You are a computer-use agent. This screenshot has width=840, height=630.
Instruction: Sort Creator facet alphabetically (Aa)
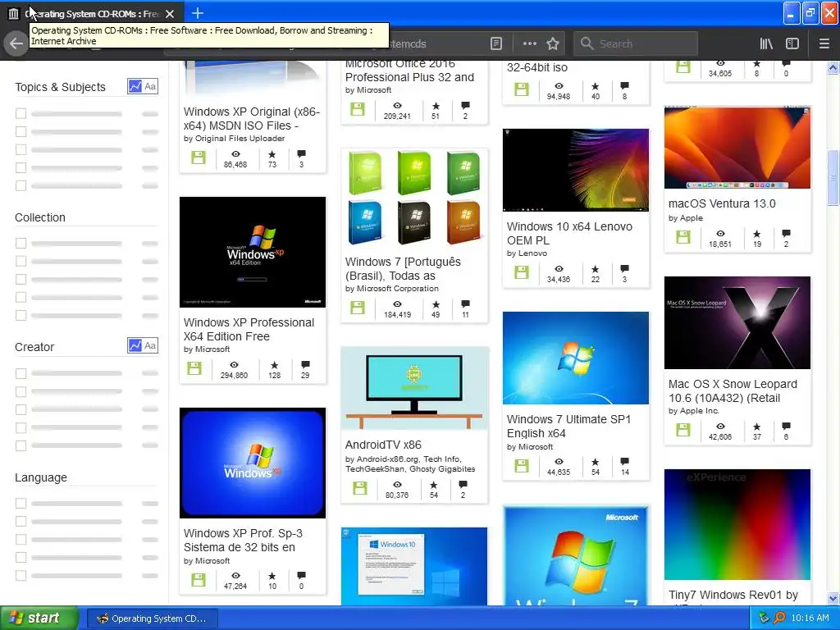[x=151, y=345]
